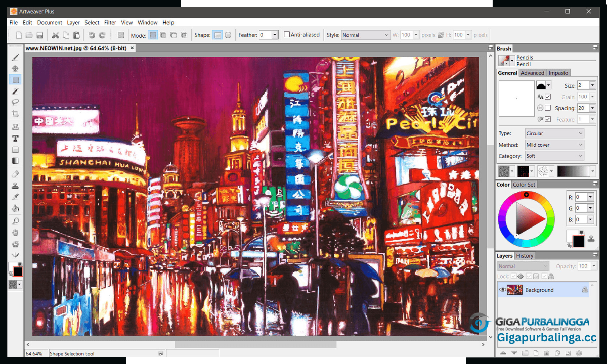Screen dimensions: 607x364
Task: Toggle the Spacing checkbox in Brush panel
Action: point(548,108)
